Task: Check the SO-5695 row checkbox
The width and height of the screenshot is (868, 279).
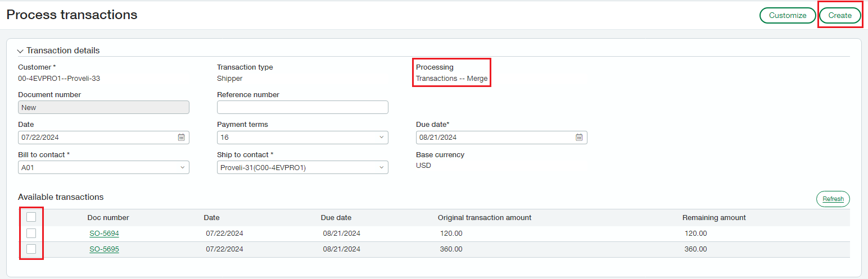Action: pyautogui.click(x=31, y=249)
